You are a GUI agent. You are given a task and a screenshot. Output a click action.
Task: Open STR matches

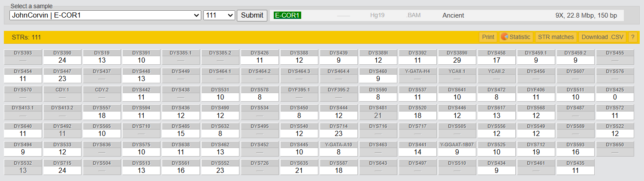(556, 37)
